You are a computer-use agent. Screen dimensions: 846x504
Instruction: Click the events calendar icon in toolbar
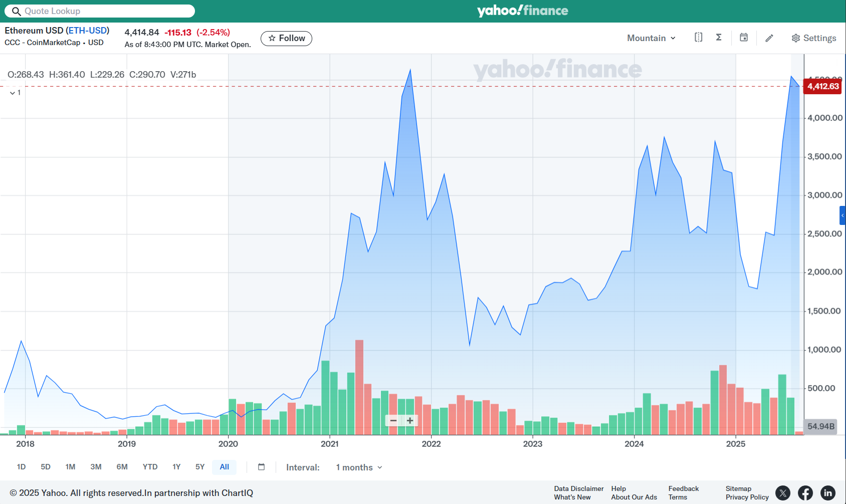(744, 38)
